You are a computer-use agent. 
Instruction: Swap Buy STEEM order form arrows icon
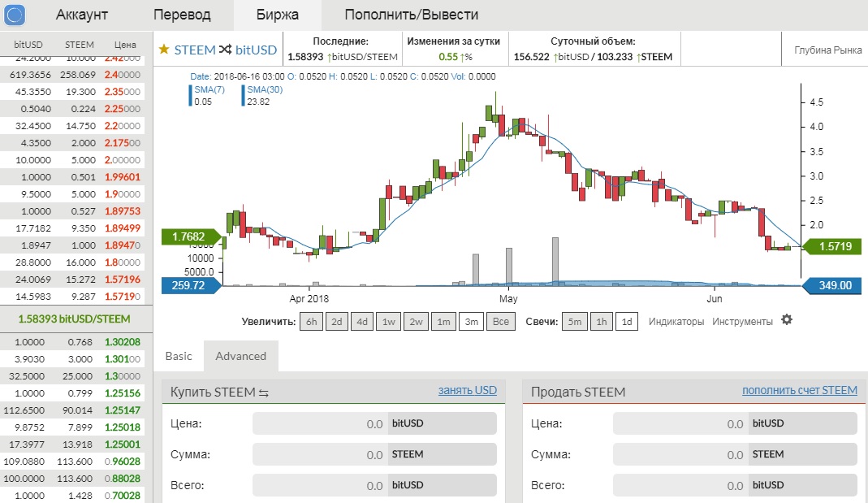(x=264, y=392)
